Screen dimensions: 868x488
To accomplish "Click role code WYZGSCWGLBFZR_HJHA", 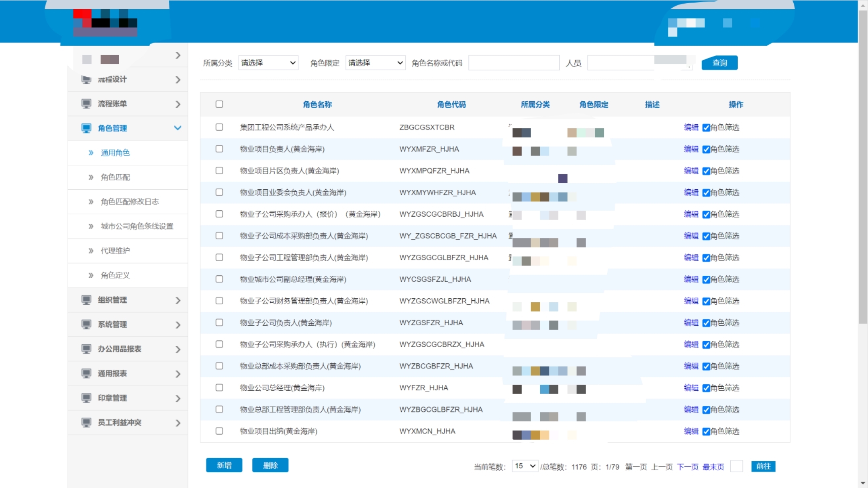I will click(x=444, y=301).
